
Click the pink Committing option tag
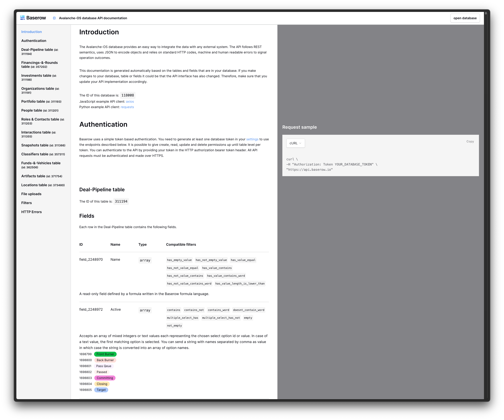tap(105, 378)
